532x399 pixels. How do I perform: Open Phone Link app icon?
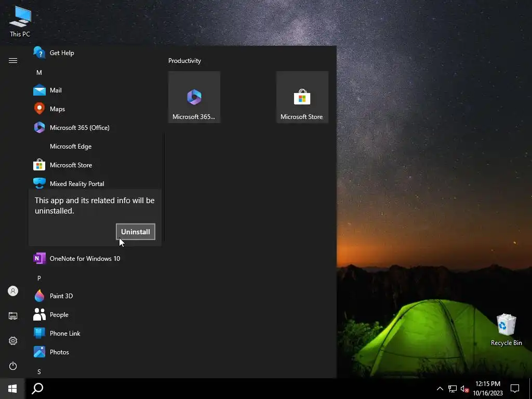[39, 333]
